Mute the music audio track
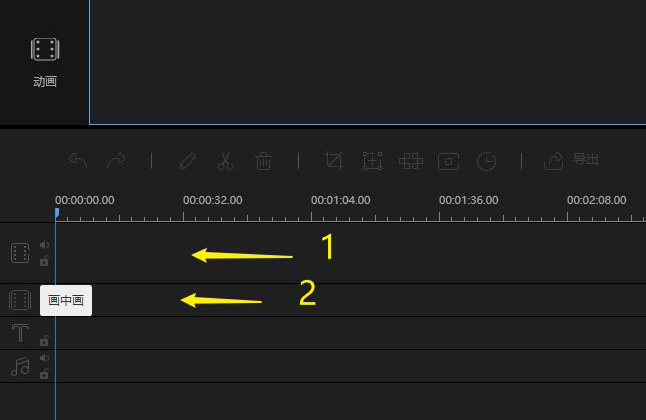Viewport: 646px width, 420px height. point(44,358)
